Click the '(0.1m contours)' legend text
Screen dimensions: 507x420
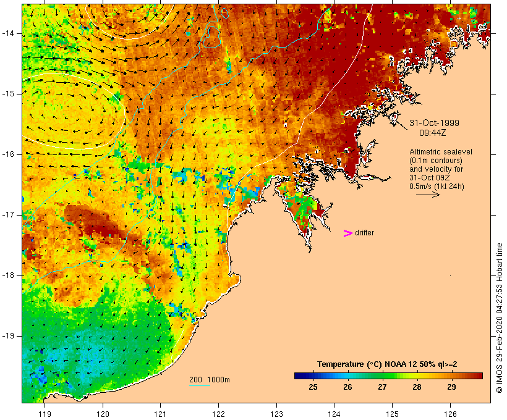436,161
